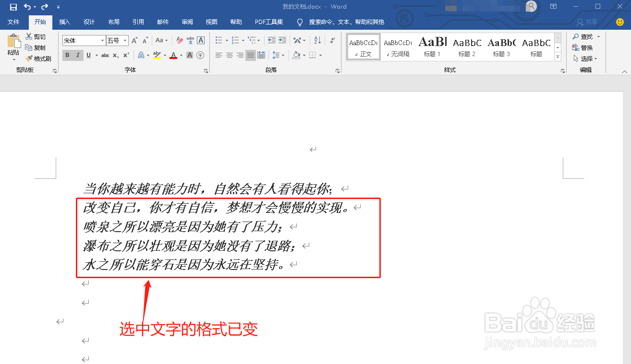Click the sort icon in Paragraph group
Viewport: 631px width, 364px height.
tap(316, 40)
